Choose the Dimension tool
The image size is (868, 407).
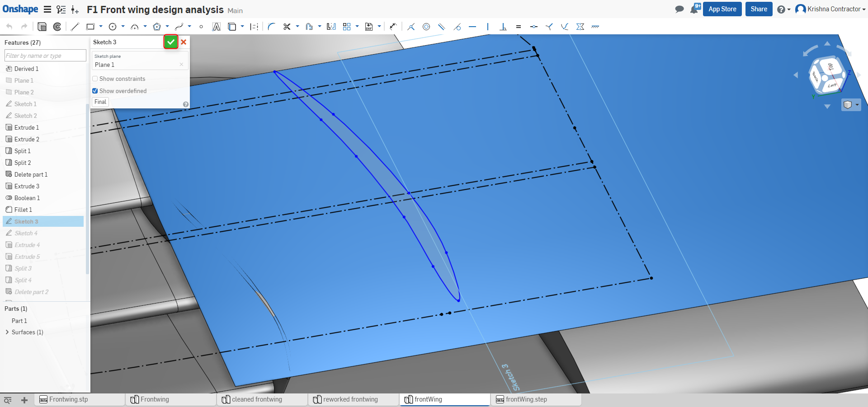tap(393, 27)
